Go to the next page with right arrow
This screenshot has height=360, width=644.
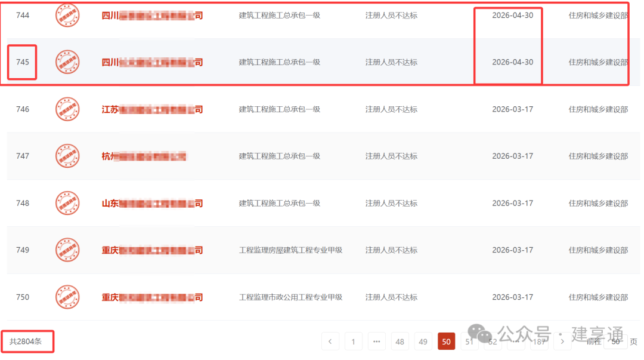[562, 341]
